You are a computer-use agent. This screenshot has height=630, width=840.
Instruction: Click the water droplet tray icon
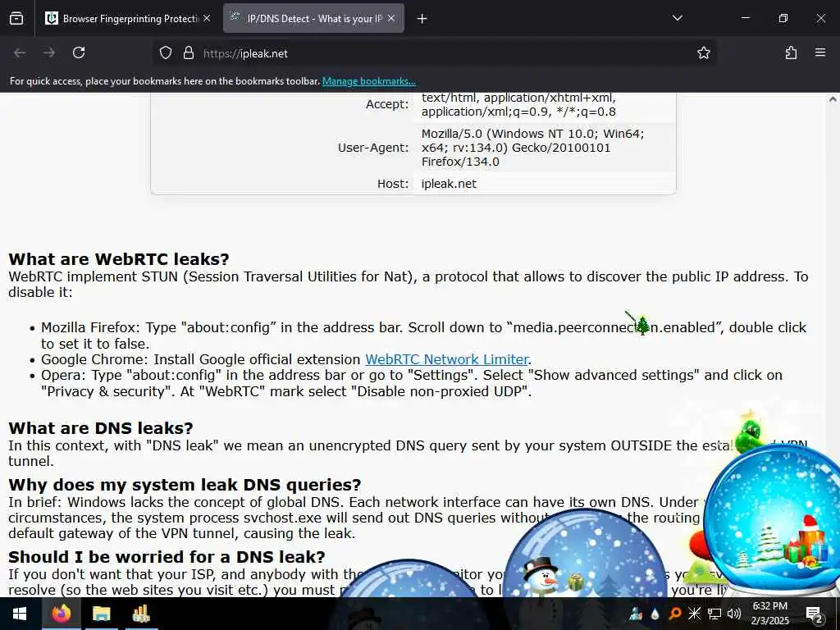click(655, 614)
